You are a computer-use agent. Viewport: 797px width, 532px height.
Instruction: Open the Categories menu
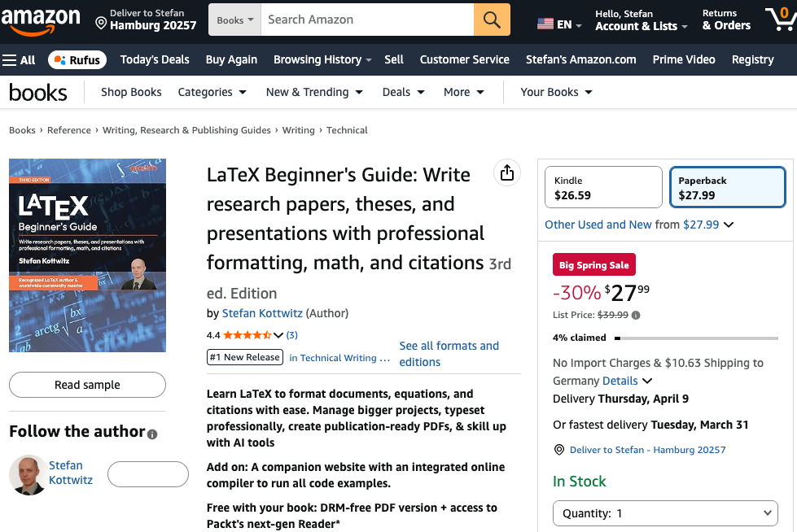(x=212, y=92)
